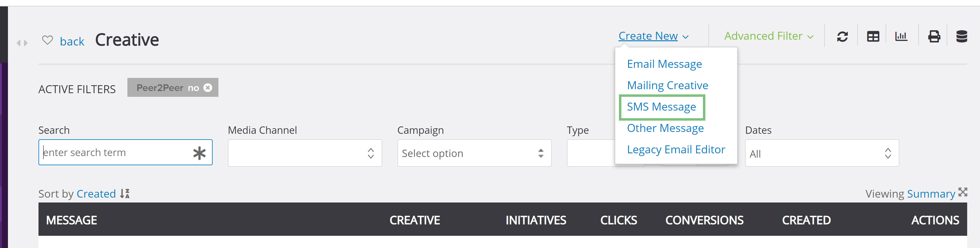Viewport: 980px width, 248px height.
Task: Click into the search term field
Action: click(x=114, y=152)
